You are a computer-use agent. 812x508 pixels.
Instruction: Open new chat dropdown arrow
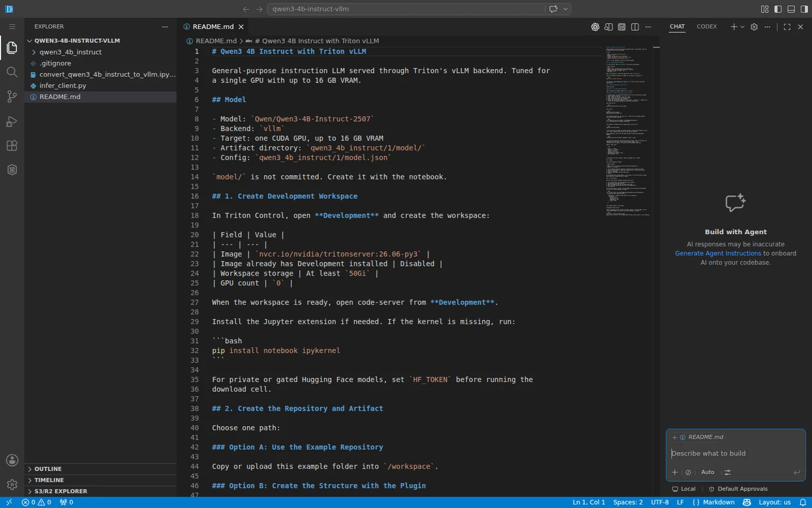[x=742, y=27]
